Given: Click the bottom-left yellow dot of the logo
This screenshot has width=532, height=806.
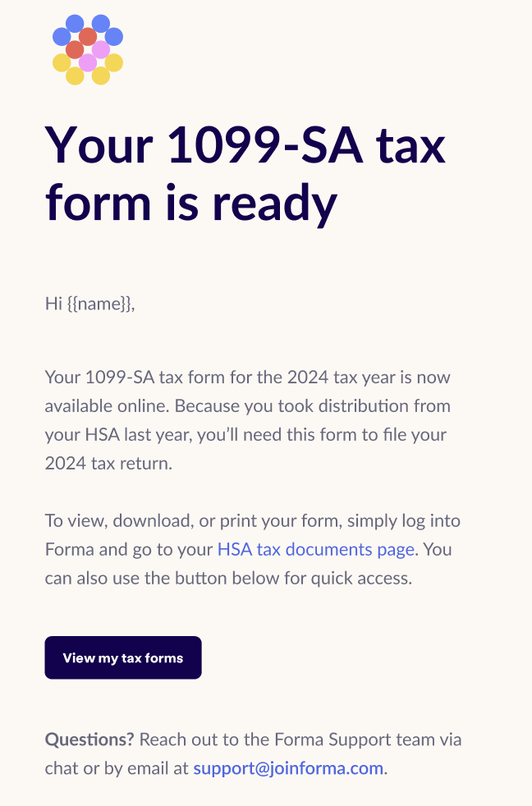Looking at the screenshot, I should pyautogui.click(x=75, y=76).
